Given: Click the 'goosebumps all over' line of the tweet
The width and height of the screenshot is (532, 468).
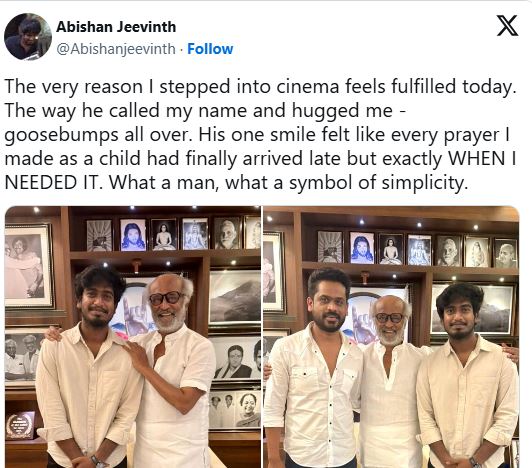Looking at the screenshot, I should pos(96,135).
